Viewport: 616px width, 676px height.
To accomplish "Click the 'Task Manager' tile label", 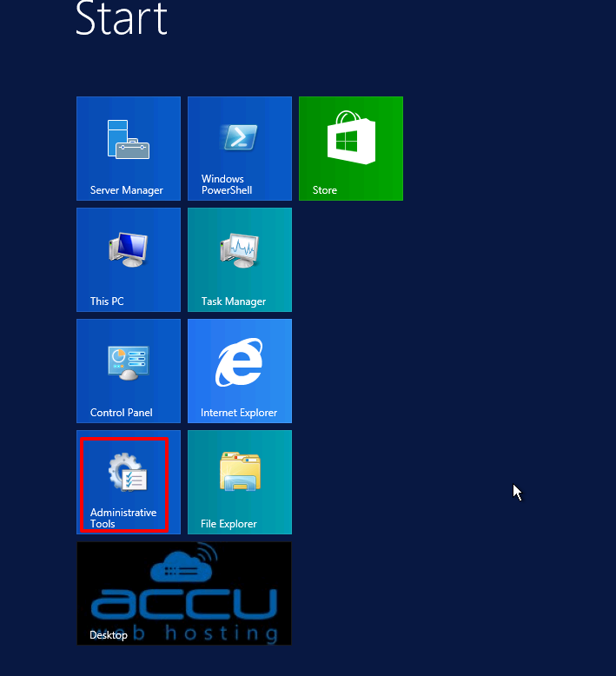I will coord(234,302).
